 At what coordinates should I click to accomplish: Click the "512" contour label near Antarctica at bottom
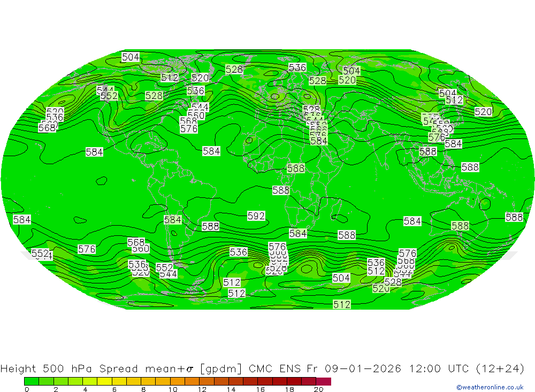pos(341,304)
